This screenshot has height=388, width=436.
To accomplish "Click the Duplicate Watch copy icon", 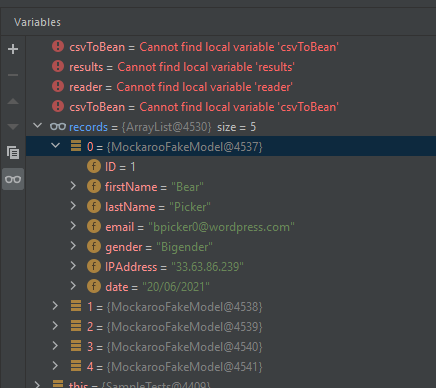I will tap(13, 153).
